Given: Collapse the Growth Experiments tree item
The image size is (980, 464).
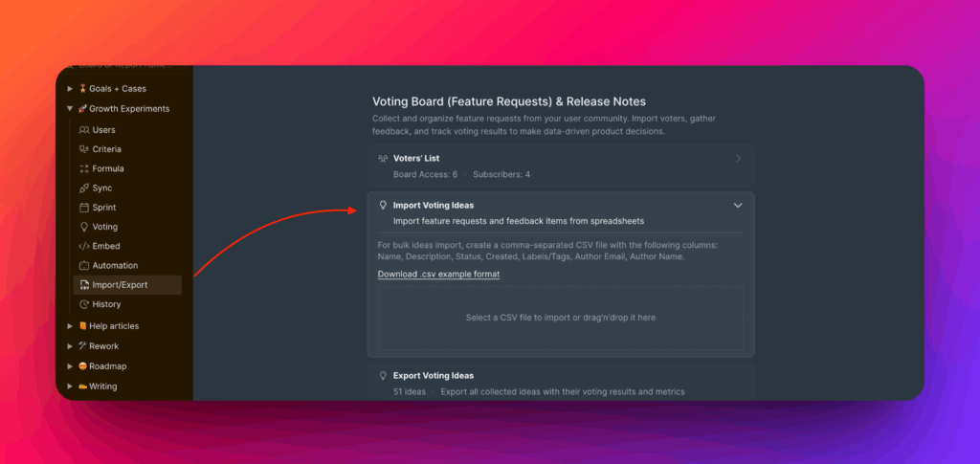Looking at the screenshot, I should (x=70, y=109).
